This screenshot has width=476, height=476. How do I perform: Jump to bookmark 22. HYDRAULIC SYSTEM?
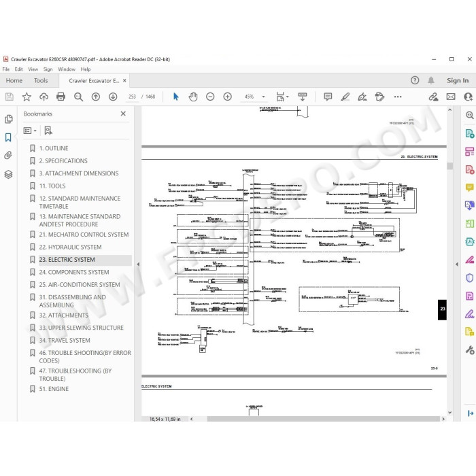click(70, 247)
